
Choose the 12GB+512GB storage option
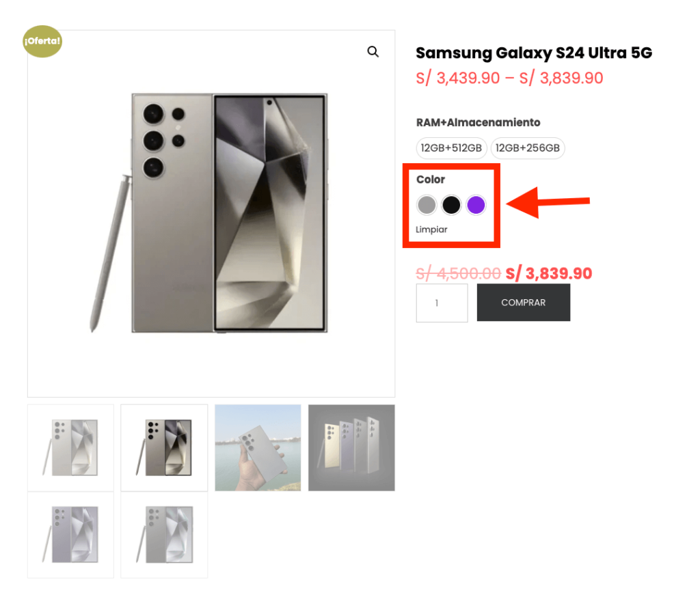tap(451, 148)
